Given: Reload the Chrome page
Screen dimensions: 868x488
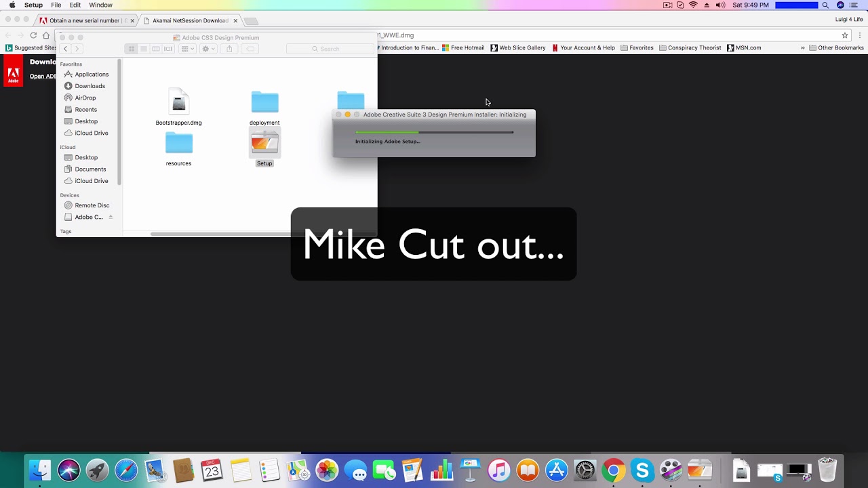Looking at the screenshot, I should 33,35.
